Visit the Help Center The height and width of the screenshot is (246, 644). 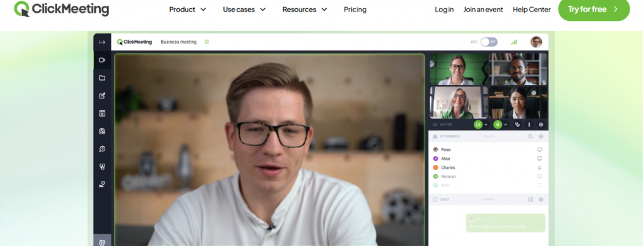[532, 9]
